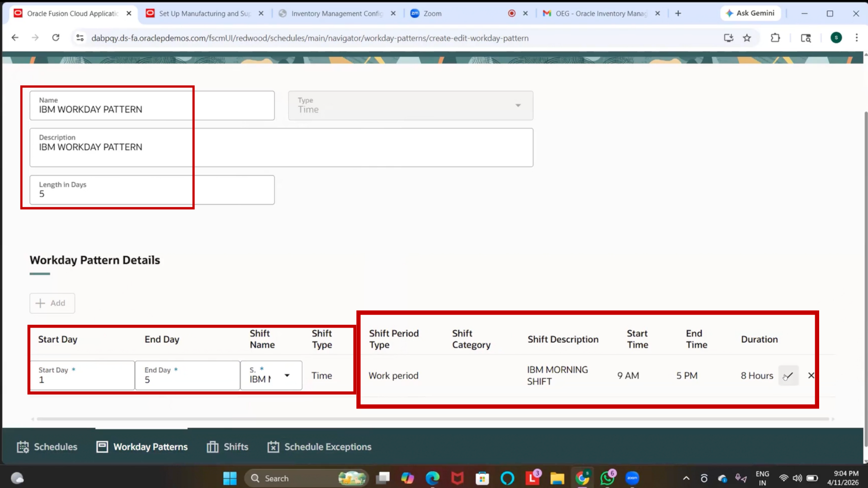868x488 pixels.
Task: Click the Duration column header
Action: click(x=759, y=339)
